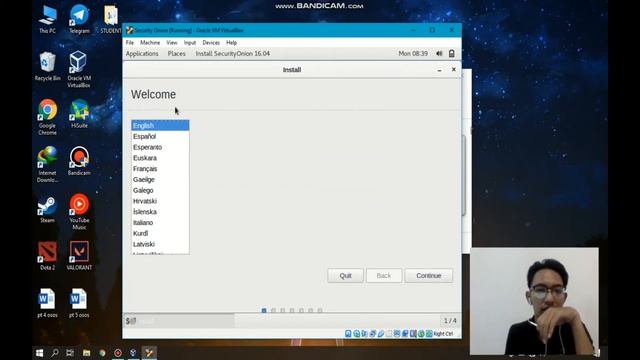This screenshot has width=640, height=360.
Task: Switch to Security Onion VM taskbar button
Action: click(x=149, y=353)
